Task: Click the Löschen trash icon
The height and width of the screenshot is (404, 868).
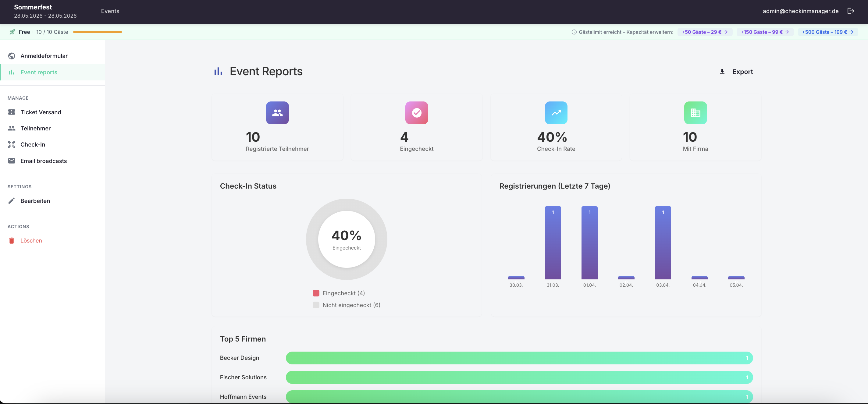Action: click(x=12, y=240)
